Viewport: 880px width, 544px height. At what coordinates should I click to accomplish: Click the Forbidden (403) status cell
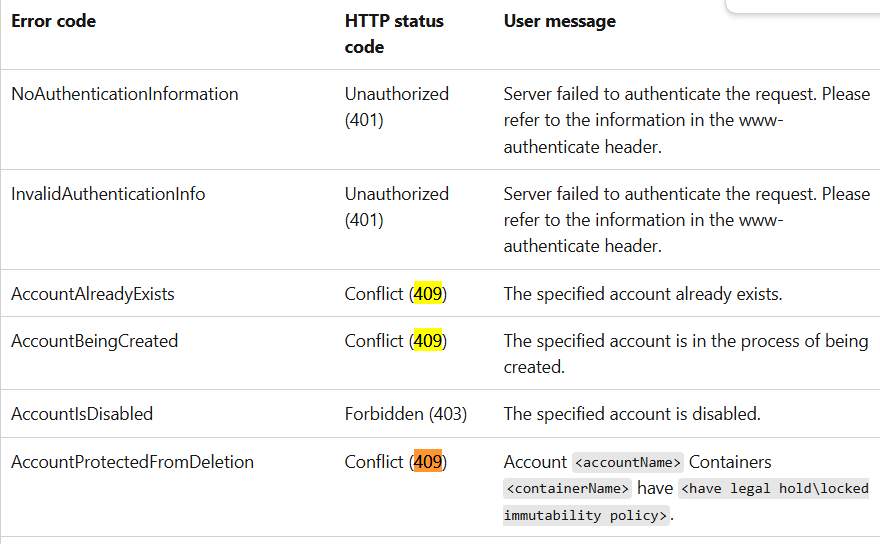click(406, 414)
